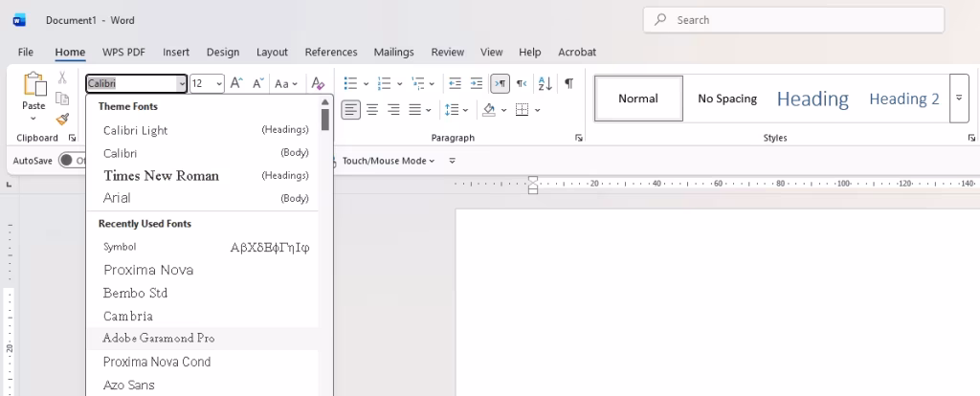The width and height of the screenshot is (980, 396).
Task: Pick Arial body theme font
Action: (203, 198)
